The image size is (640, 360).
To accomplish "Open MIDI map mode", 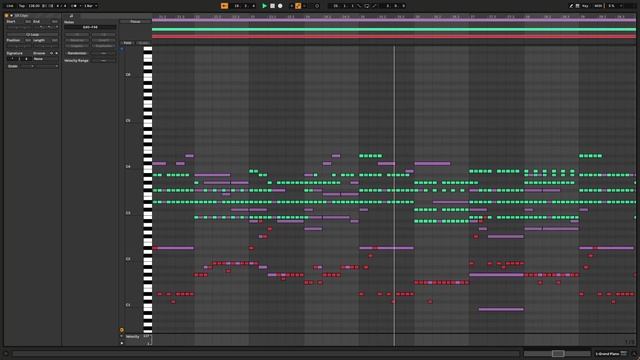I will (598, 6).
